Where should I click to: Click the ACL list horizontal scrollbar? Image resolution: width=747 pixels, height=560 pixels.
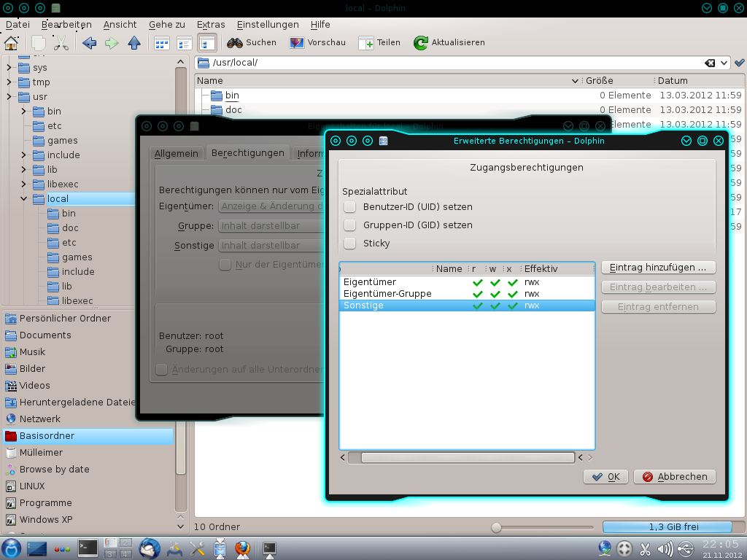[x=467, y=458]
